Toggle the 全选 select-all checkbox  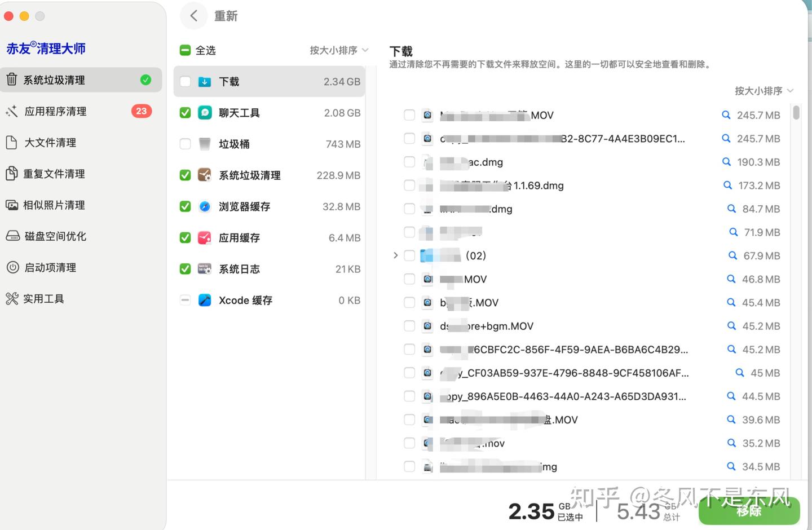185,50
